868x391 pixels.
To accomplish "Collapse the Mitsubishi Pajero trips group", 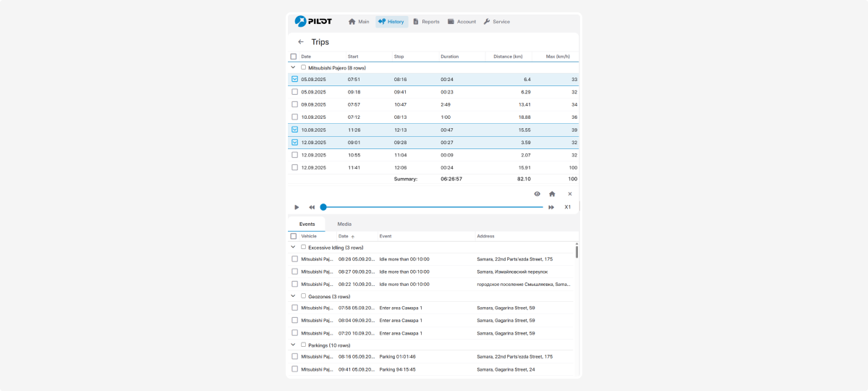I will [293, 67].
